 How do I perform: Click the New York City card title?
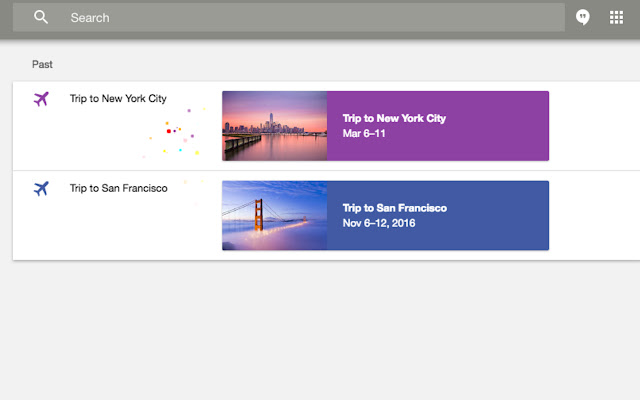pyautogui.click(x=394, y=118)
